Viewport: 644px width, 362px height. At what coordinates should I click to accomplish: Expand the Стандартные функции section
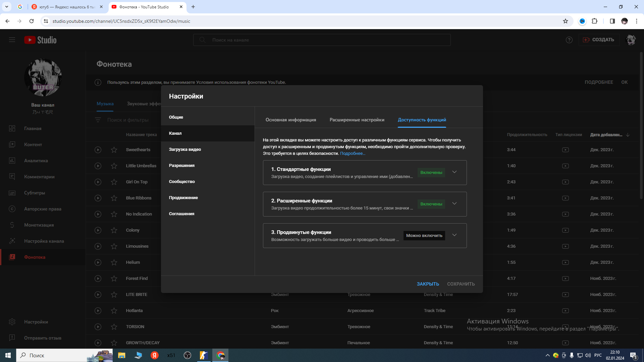(454, 172)
